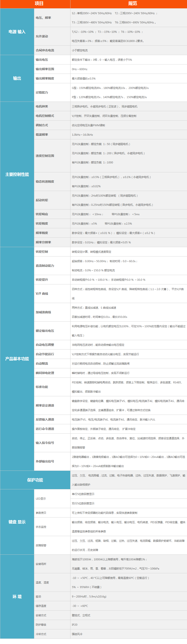Select the 电源 输入 category cell
The height and width of the screenshot is (644, 187).
pyautogui.click(x=17, y=32)
